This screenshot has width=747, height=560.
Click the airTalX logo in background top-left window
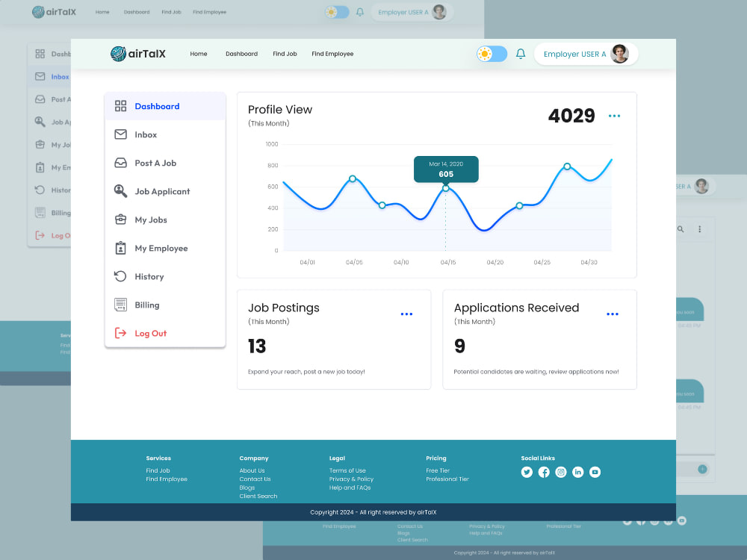tap(54, 12)
